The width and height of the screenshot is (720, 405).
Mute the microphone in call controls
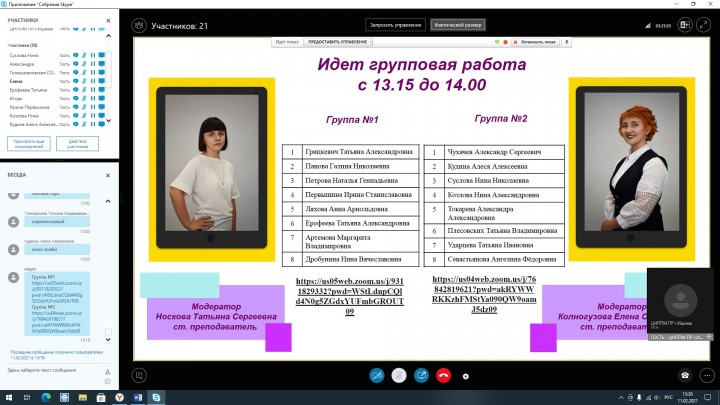399,376
